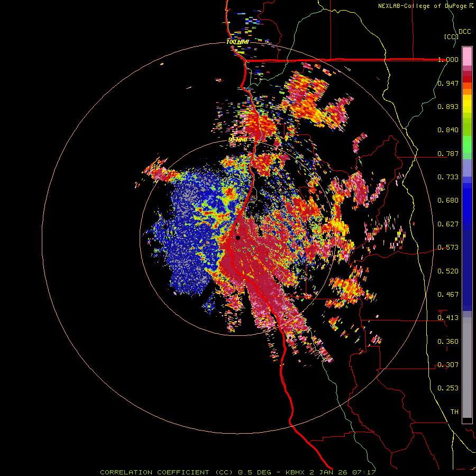The height and width of the screenshot is (476, 476).
Task: Click the 0.680 legend value
Action: [x=448, y=200]
